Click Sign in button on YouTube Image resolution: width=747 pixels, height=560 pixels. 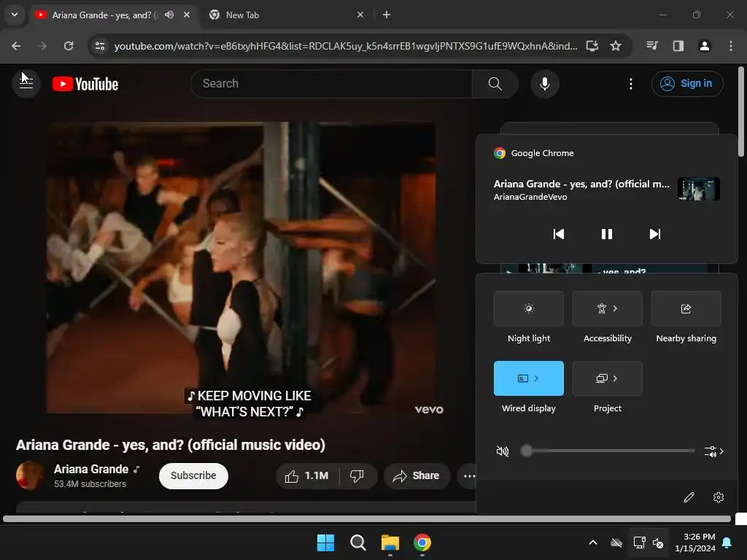click(687, 84)
